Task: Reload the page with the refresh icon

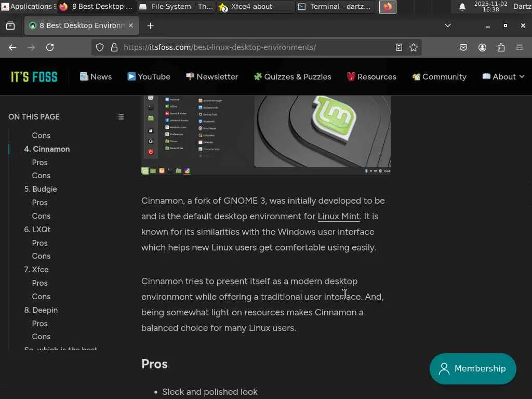Action: [x=50, y=47]
